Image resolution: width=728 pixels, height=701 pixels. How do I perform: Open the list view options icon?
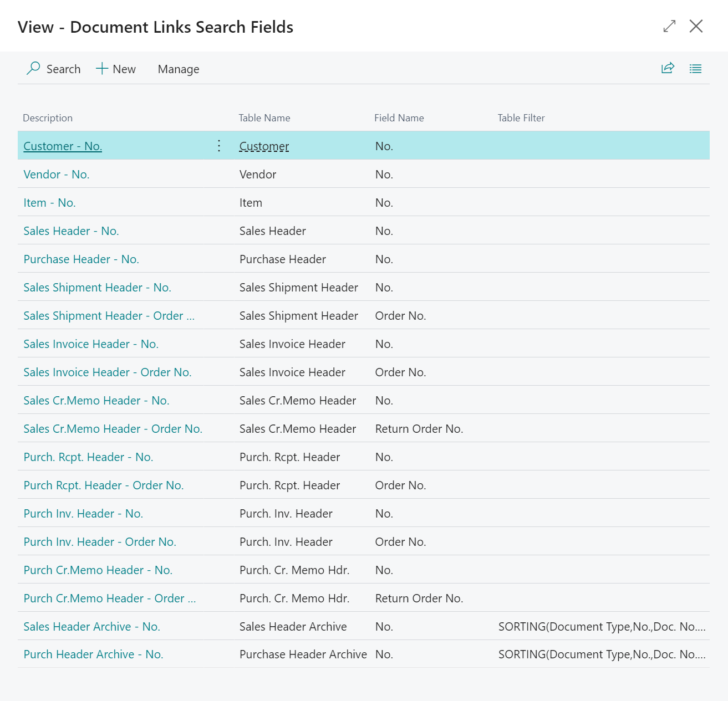point(695,69)
